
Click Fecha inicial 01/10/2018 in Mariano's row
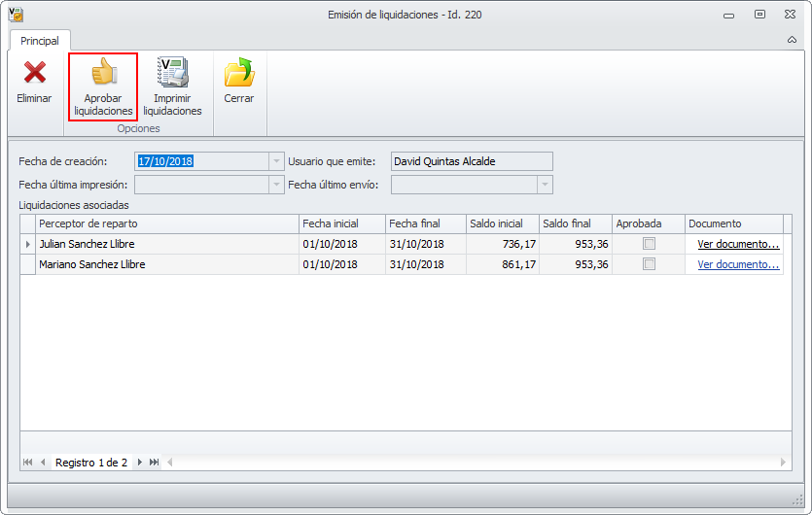342,264
